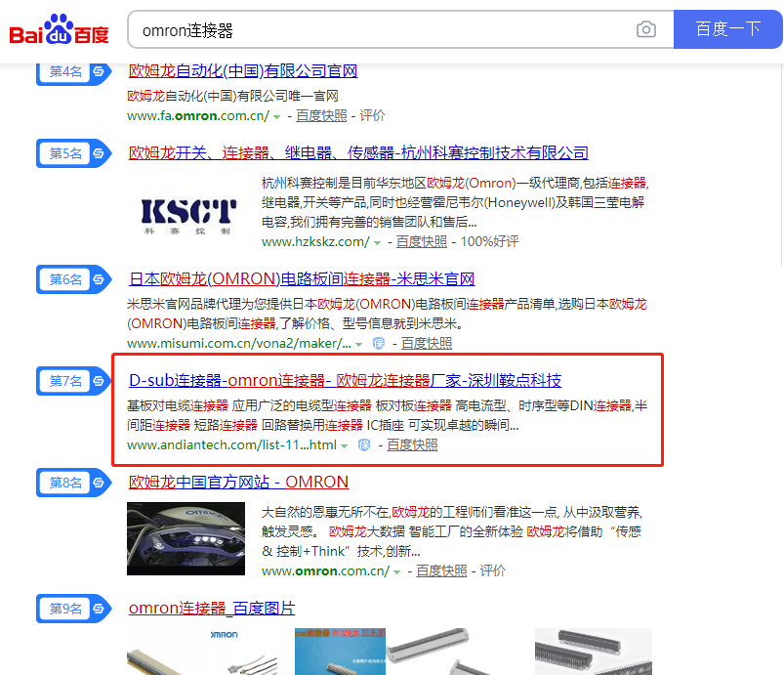Open 百度快照 for misumi.com.cn

pyautogui.click(x=427, y=343)
